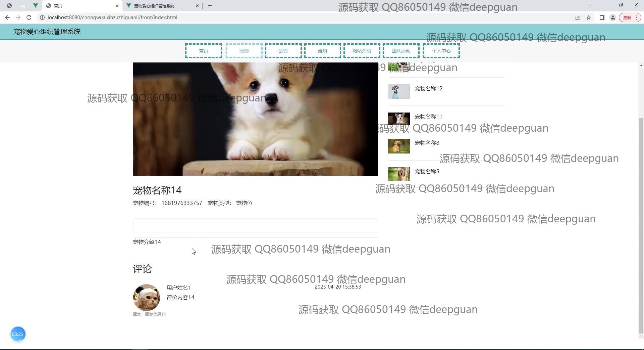644x350 pixels.
Task: Click the 回复信息14 reply text
Action: (x=155, y=314)
